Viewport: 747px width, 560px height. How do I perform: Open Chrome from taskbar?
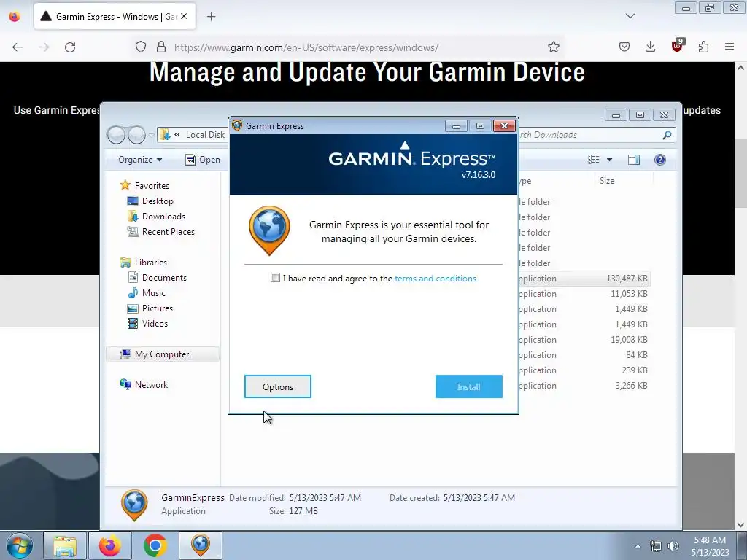155,545
